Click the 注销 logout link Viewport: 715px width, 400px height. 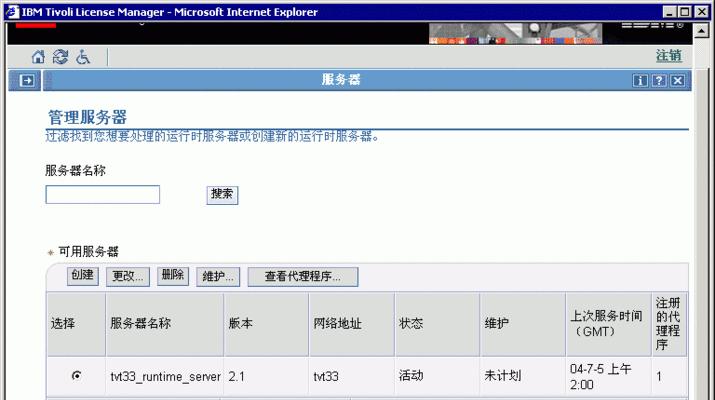[668, 56]
